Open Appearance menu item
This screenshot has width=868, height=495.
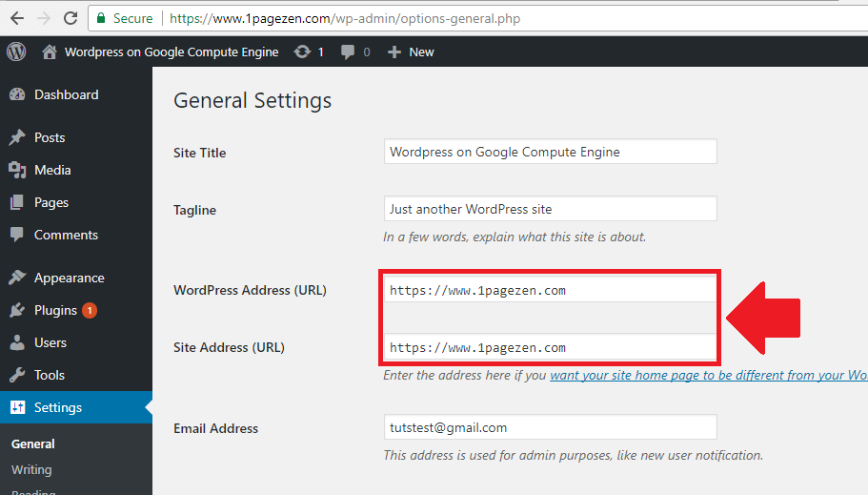(70, 278)
